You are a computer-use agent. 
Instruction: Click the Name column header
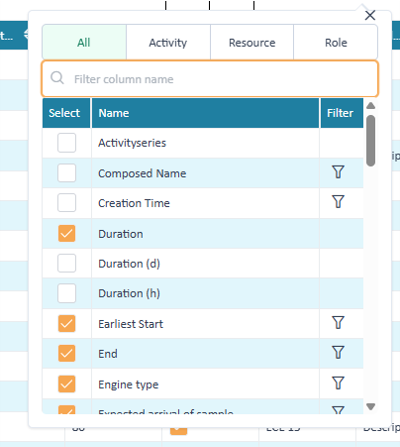(205, 113)
